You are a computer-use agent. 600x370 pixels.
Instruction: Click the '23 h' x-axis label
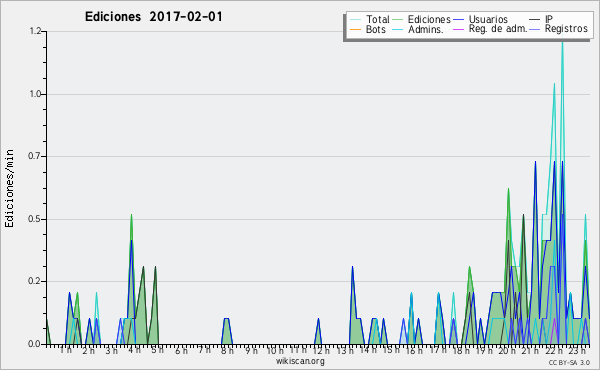pyautogui.click(x=577, y=350)
